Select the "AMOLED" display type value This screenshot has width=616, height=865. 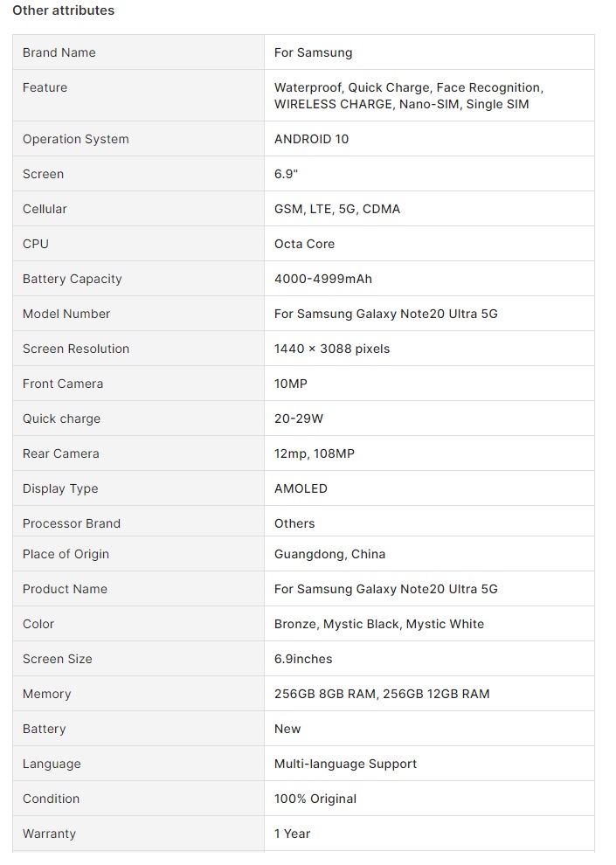click(x=301, y=488)
